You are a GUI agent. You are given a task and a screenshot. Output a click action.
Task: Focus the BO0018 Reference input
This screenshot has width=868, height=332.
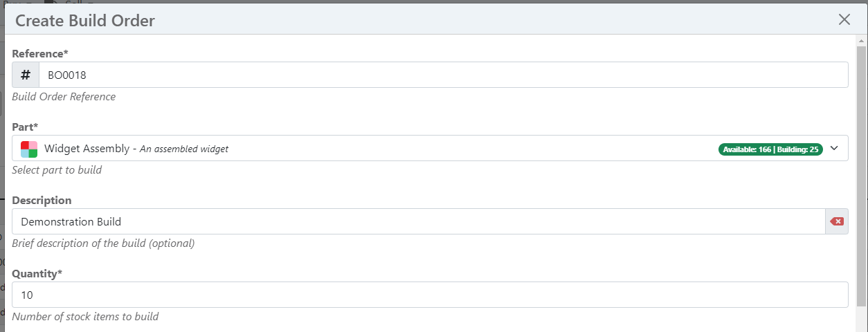pyautogui.click(x=443, y=75)
